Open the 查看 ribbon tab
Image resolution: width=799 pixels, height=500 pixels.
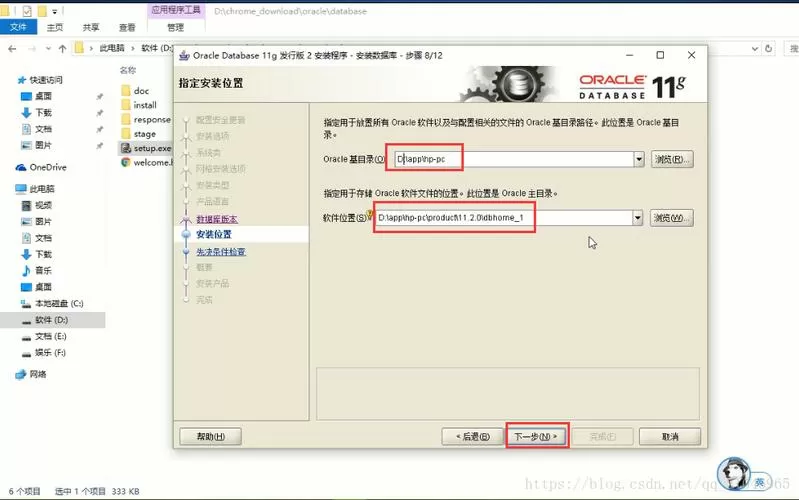(x=127, y=27)
